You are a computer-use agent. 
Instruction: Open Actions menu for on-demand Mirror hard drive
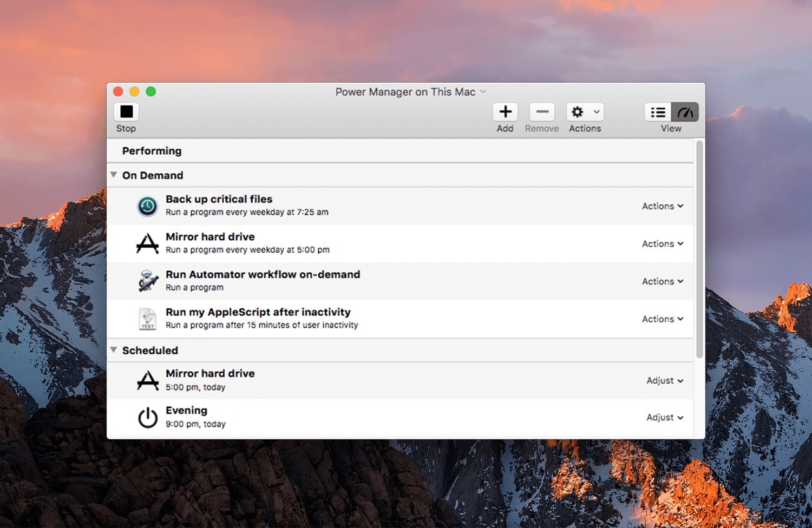pos(663,244)
